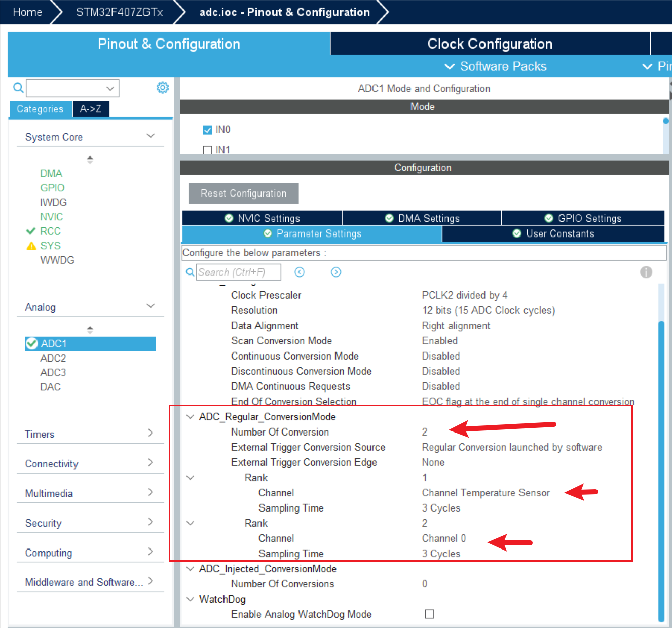Click the 'Right alignment' value
The width and height of the screenshot is (672, 628).
(456, 326)
